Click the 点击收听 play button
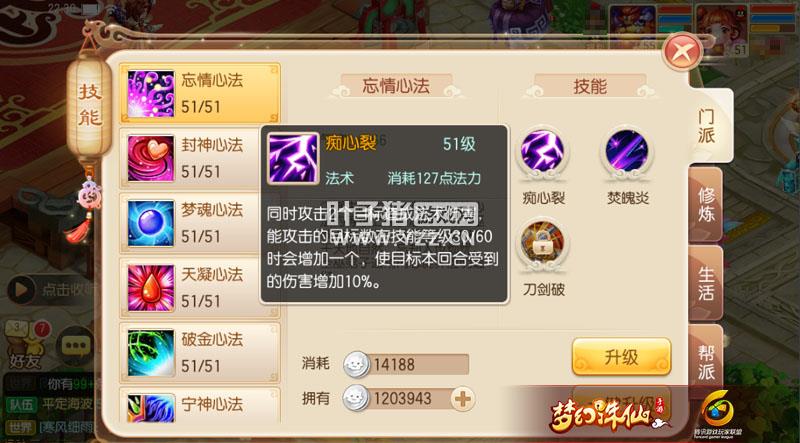The width and height of the screenshot is (800, 443). point(21,290)
